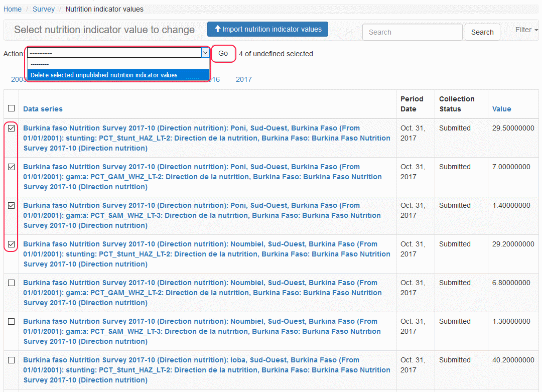Go to Home breadcrumb link

13,9
